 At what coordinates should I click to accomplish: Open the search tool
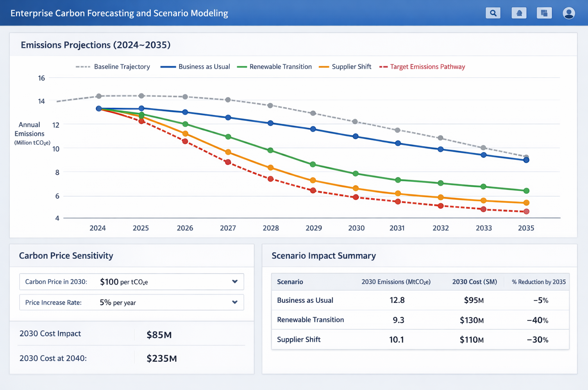tap(493, 13)
